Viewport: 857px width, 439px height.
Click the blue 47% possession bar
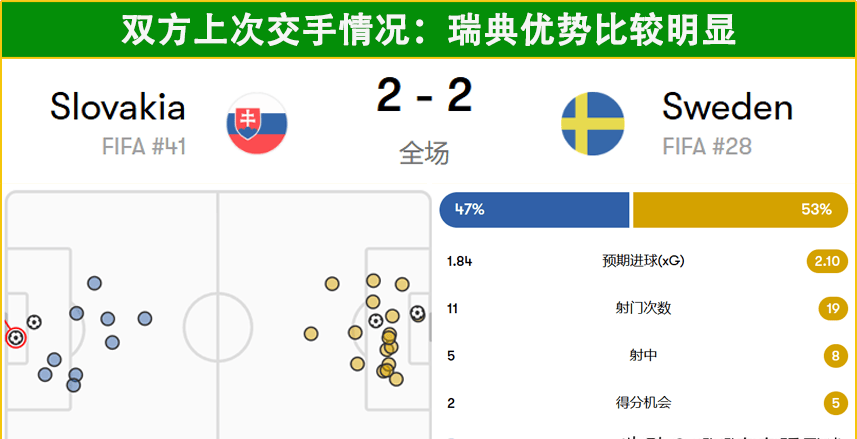point(534,210)
